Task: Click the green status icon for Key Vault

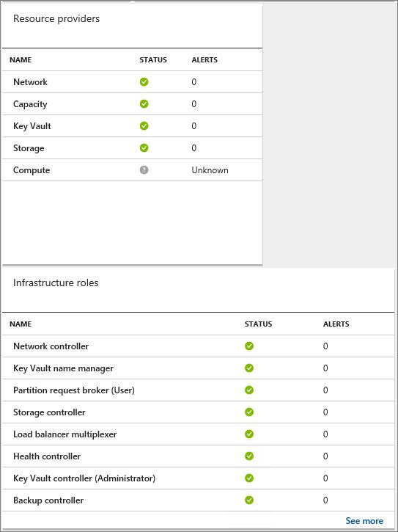Action: tap(144, 126)
